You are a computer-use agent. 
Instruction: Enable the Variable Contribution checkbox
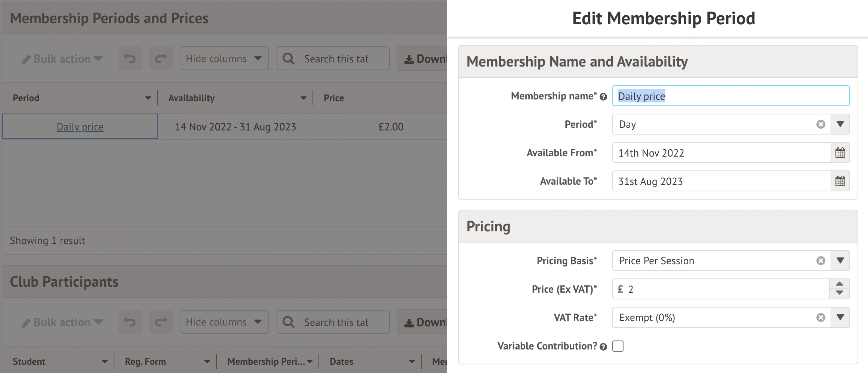pos(618,346)
